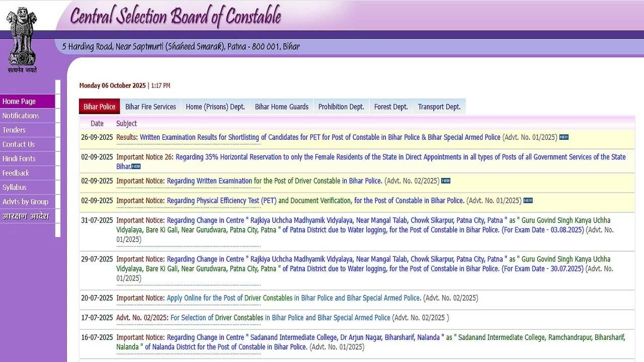Viewport: 644px width, 362px height.
Task: Click NEW badge beside Driver Constable notice
Action: click(446, 181)
